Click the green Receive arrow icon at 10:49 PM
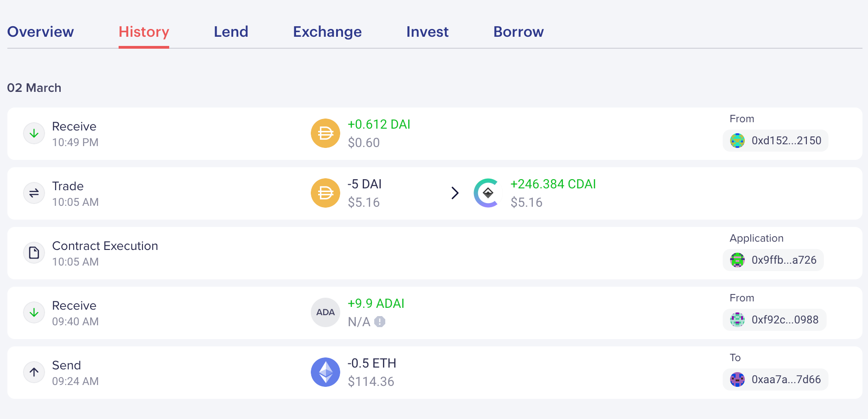868x419 pixels. pyautogui.click(x=34, y=134)
